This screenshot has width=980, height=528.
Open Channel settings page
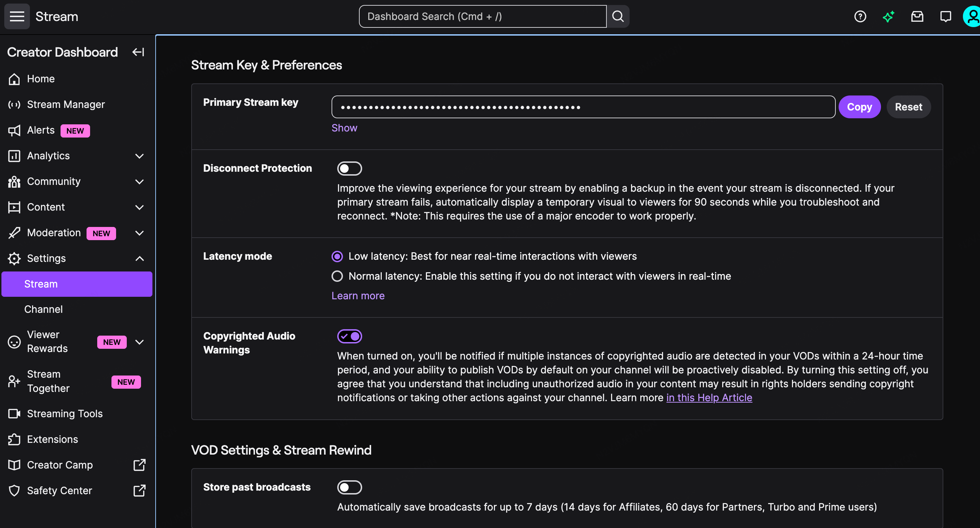(x=43, y=309)
